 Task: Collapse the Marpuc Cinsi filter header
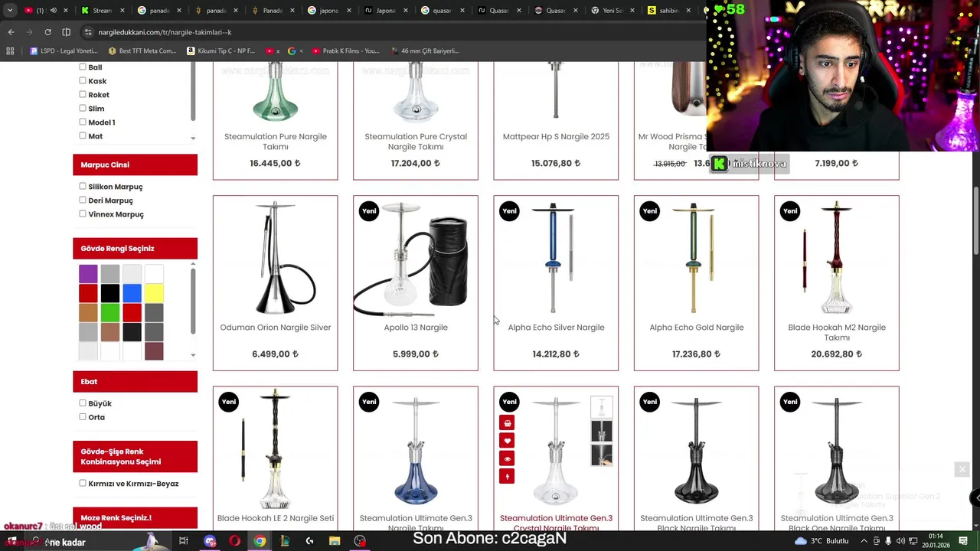(x=135, y=165)
